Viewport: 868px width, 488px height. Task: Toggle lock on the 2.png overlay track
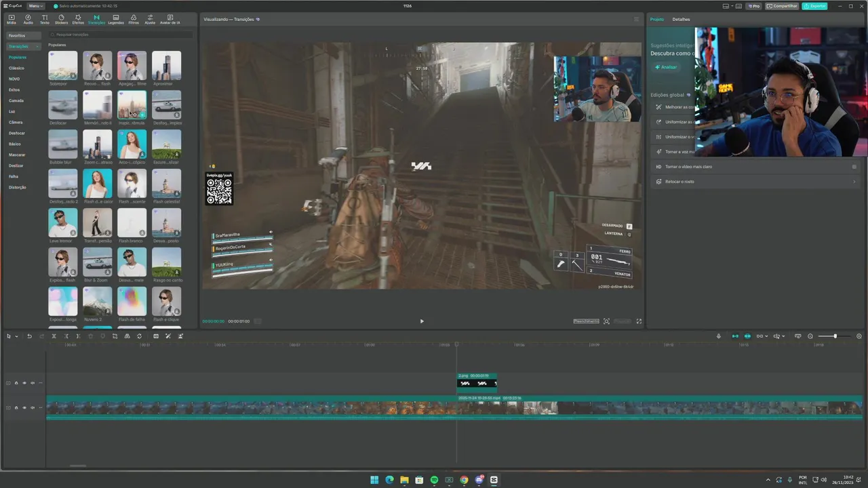point(16,383)
